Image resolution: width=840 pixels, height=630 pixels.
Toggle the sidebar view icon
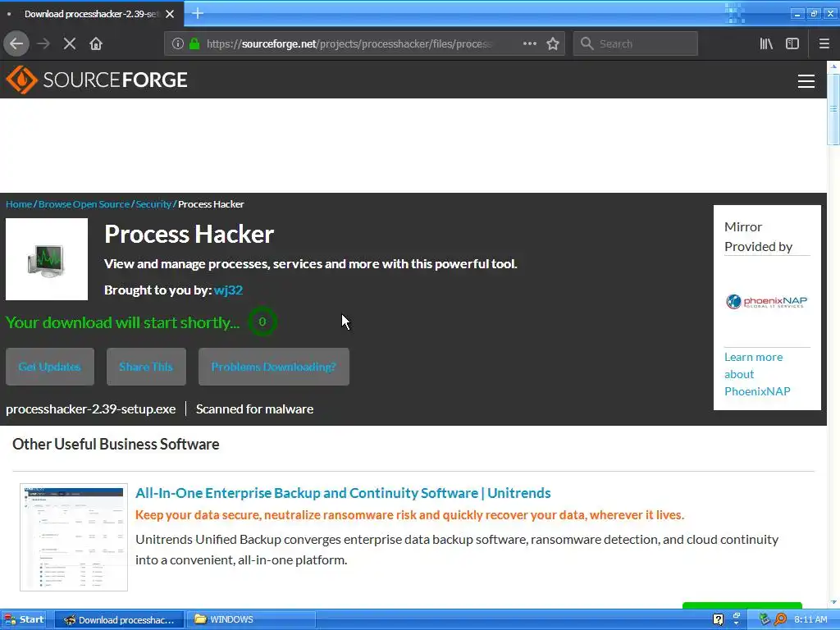click(x=792, y=43)
